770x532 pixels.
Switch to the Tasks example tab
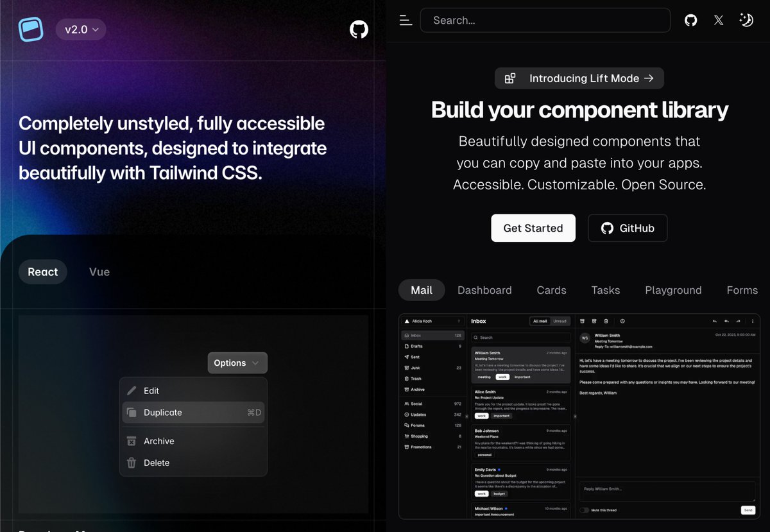tap(606, 290)
